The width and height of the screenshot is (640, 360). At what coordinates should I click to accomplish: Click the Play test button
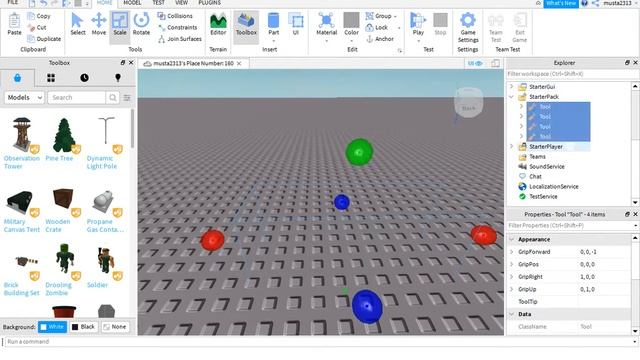(418, 27)
